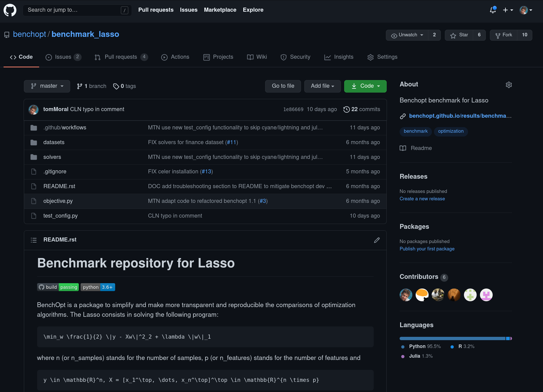
Task: Click the tags icon
Action: [x=116, y=86]
